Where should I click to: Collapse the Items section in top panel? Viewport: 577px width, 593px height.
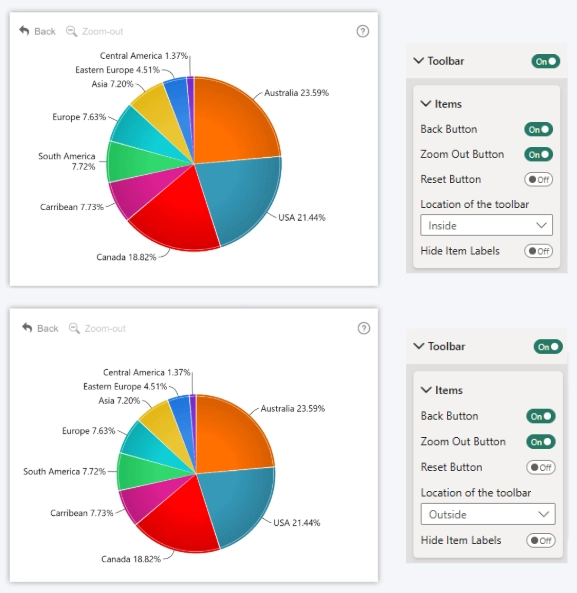click(426, 104)
